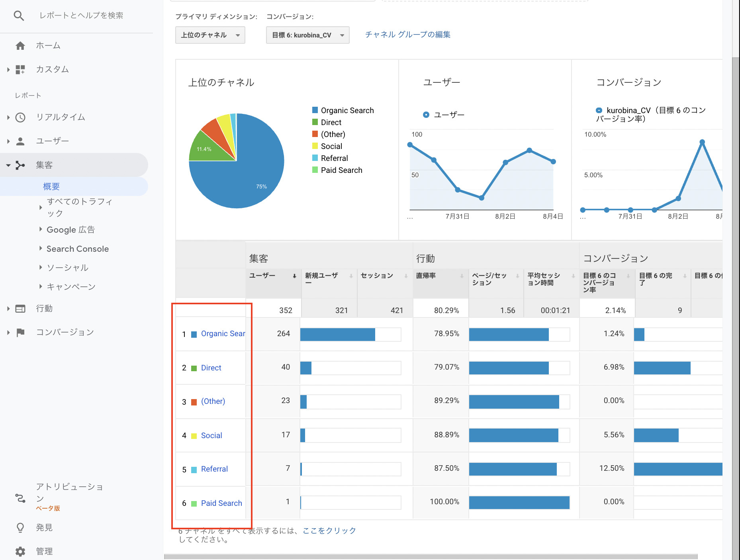740x560 pixels.
Task: Select the ユーザー radio button on the user chart
Action: pyautogui.click(x=426, y=115)
